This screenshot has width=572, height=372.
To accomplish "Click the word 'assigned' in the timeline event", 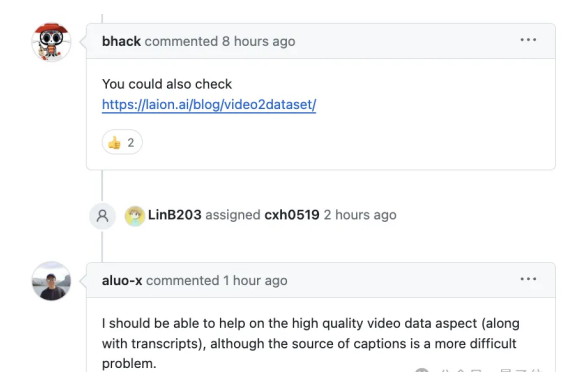I will (x=233, y=215).
